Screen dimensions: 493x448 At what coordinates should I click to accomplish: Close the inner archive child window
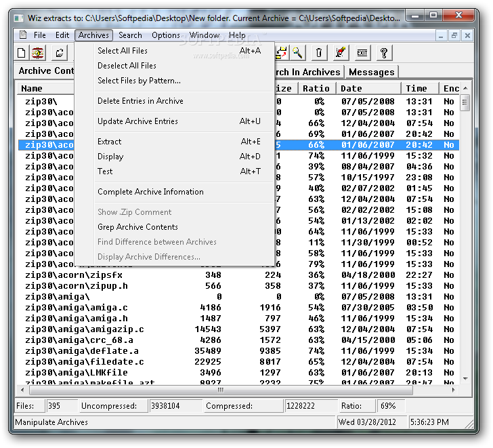point(467,35)
